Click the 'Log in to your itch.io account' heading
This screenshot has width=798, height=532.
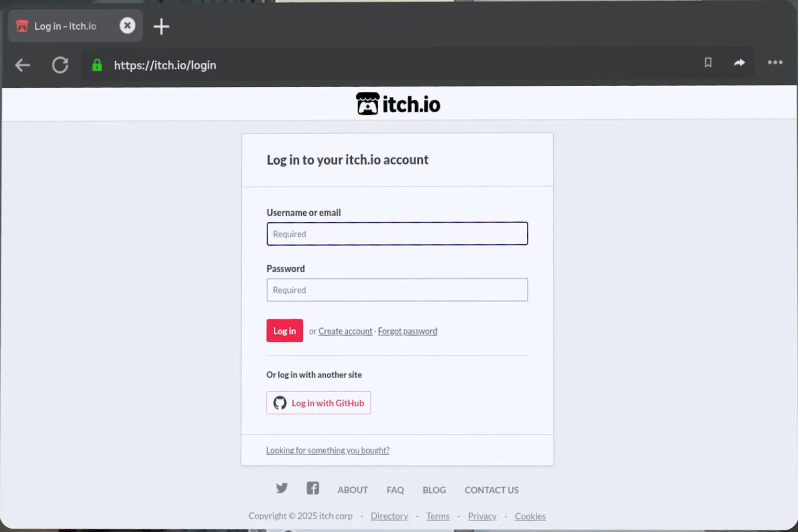pyautogui.click(x=348, y=159)
